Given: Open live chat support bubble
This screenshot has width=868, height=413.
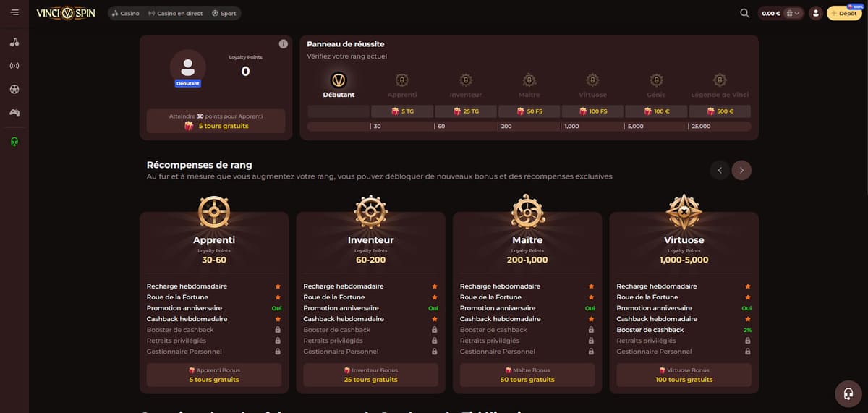Looking at the screenshot, I should click(x=847, y=394).
